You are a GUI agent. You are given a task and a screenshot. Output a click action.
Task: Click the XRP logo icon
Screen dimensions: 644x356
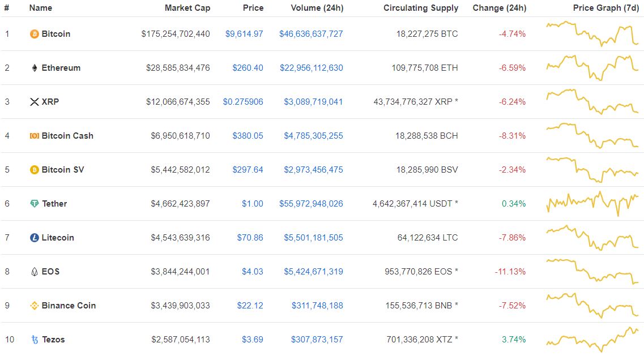point(35,102)
